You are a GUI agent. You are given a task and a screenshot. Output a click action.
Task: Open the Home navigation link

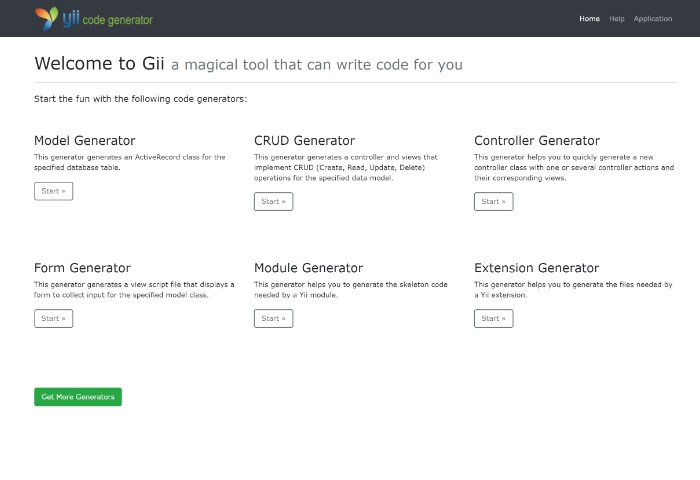[x=589, y=18]
